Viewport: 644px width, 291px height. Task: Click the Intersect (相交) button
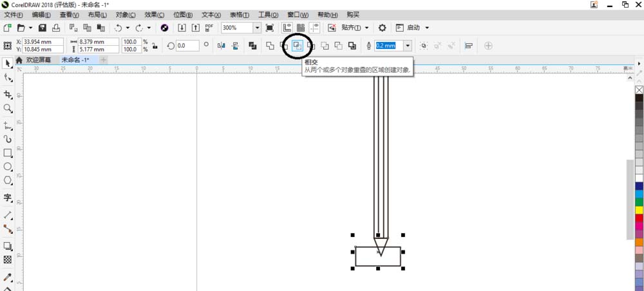click(297, 46)
